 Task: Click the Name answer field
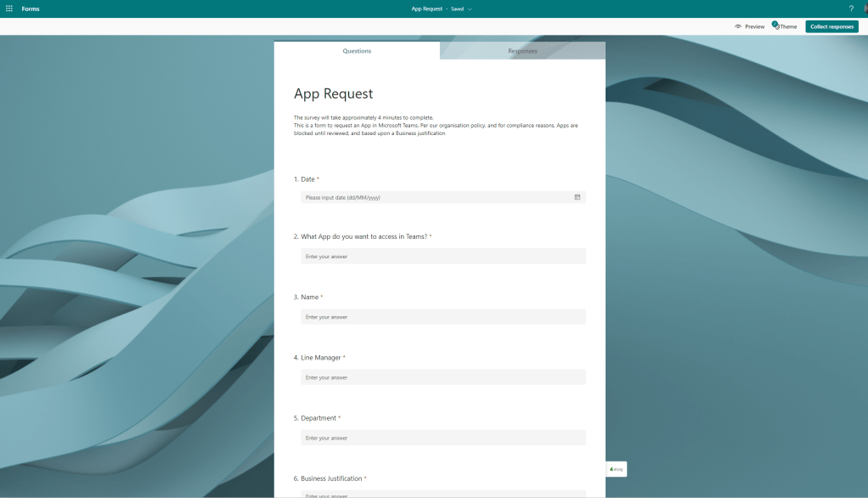[442, 317]
